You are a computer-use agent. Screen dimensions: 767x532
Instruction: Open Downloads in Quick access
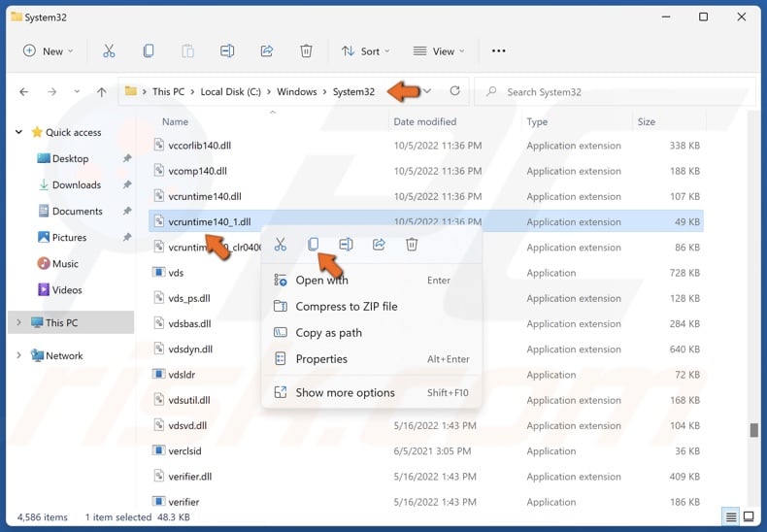tap(77, 184)
